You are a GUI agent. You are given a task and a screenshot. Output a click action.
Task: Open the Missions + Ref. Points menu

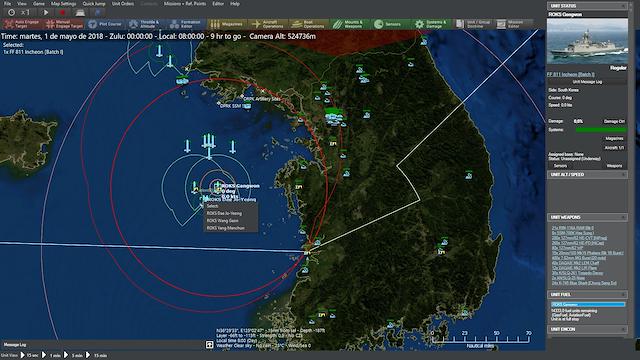185,4
